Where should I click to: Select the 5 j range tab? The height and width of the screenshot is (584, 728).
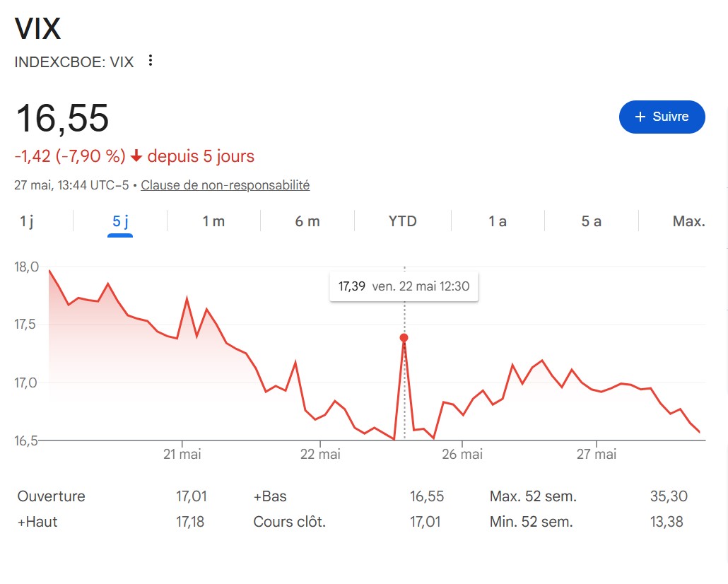(120, 221)
